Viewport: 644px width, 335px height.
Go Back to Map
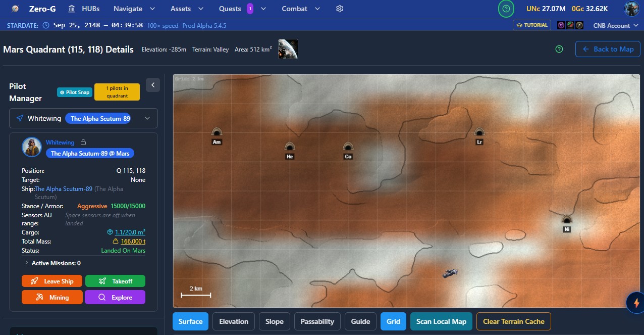coord(608,49)
